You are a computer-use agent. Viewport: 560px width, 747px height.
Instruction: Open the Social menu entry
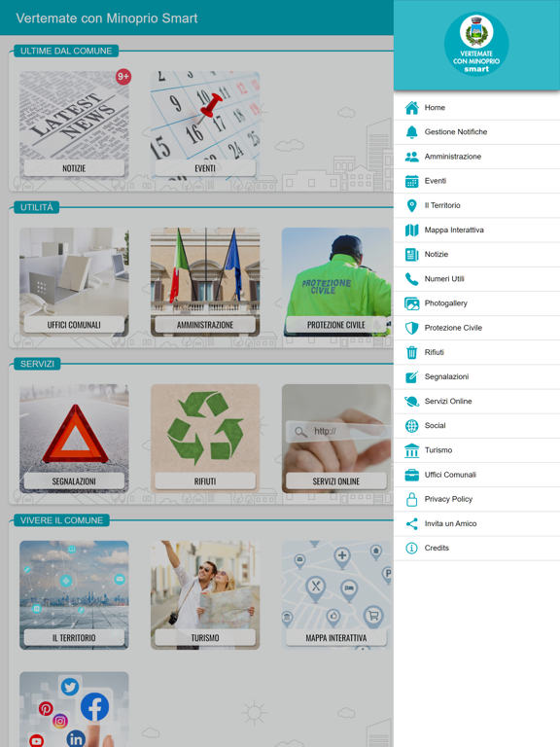coord(476,426)
